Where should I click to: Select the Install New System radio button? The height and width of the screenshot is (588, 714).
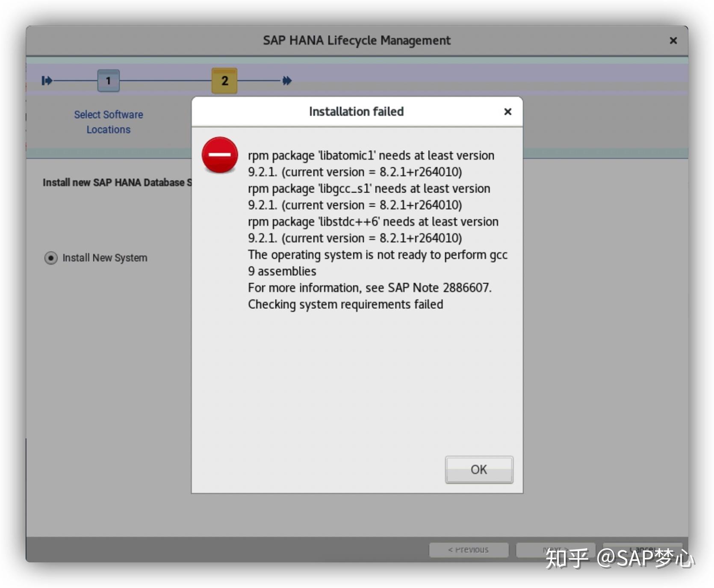pos(51,258)
